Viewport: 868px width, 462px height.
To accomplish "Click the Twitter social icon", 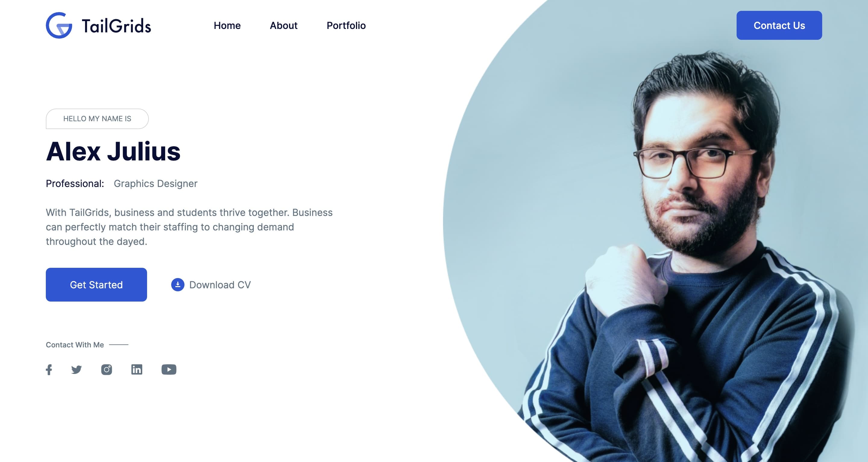I will click(76, 369).
